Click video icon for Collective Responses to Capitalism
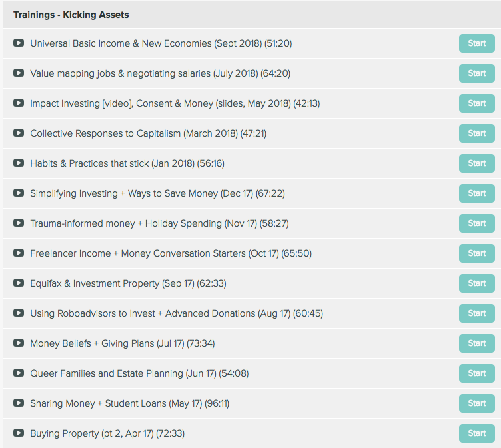This screenshot has width=501, height=448. 19,133
